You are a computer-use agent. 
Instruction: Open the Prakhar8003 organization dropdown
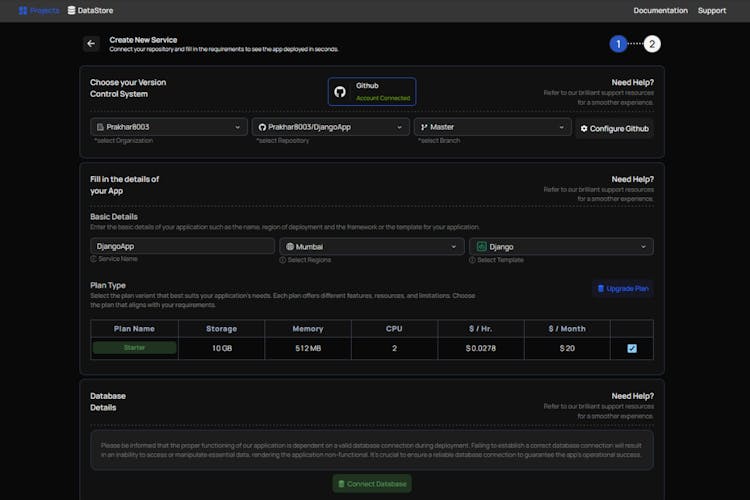pos(168,127)
